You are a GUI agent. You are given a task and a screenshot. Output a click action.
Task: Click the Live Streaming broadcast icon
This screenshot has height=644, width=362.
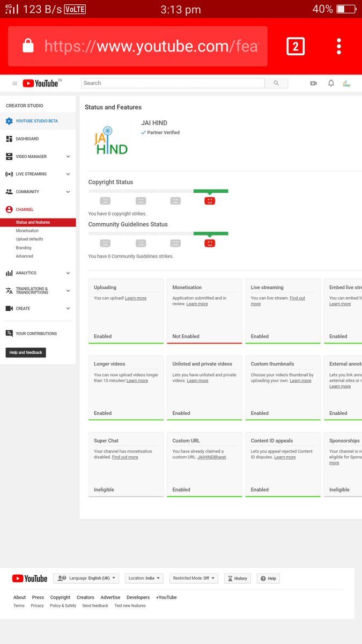tap(9, 174)
